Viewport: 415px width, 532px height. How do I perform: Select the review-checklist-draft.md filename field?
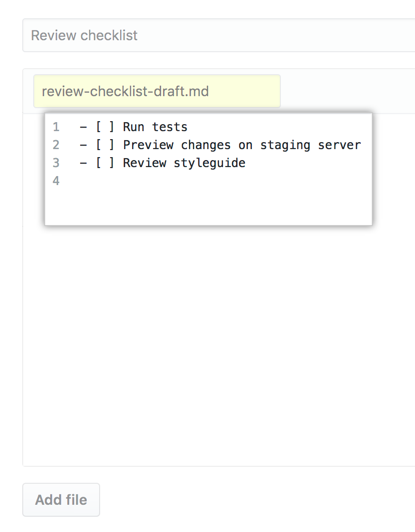157,91
